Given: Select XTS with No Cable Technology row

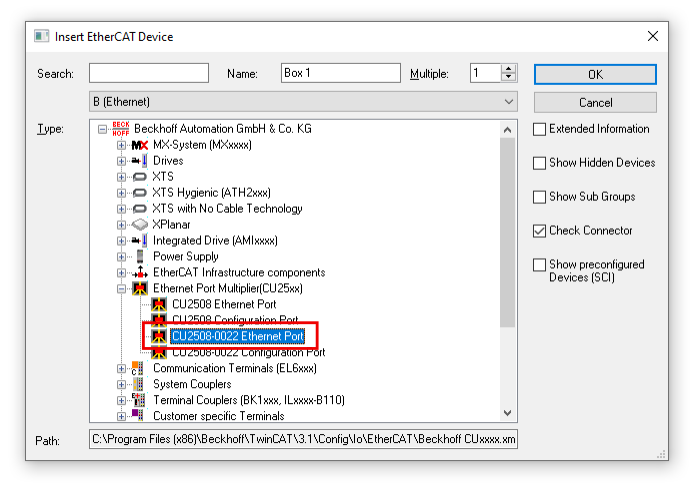Looking at the screenshot, I should click(227, 209).
